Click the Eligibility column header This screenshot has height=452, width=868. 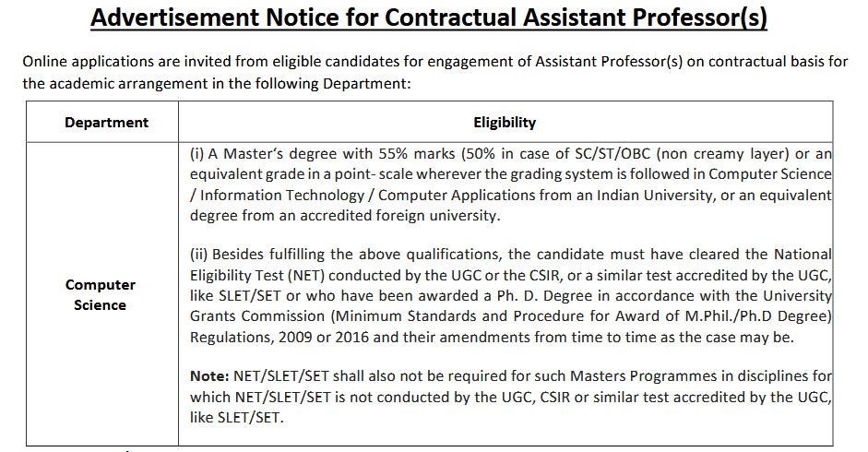point(505,122)
